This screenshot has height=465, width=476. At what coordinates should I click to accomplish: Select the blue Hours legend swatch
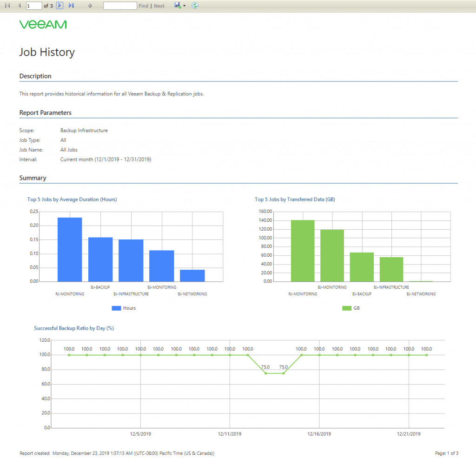(116, 308)
